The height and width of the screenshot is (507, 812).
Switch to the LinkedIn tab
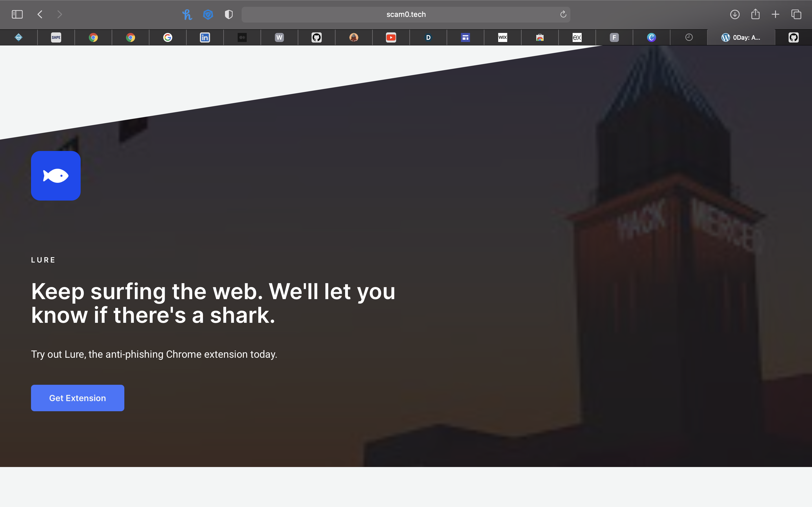pyautogui.click(x=205, y=37)
